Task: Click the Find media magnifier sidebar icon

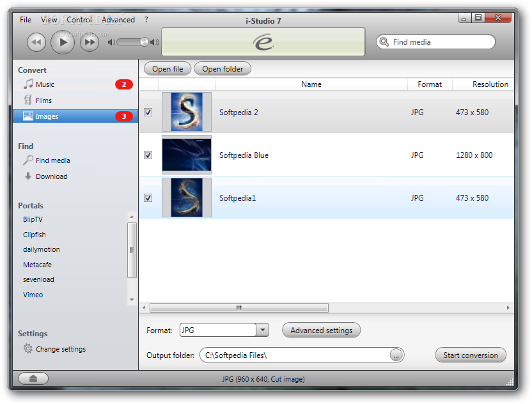Action: (28, 160)
